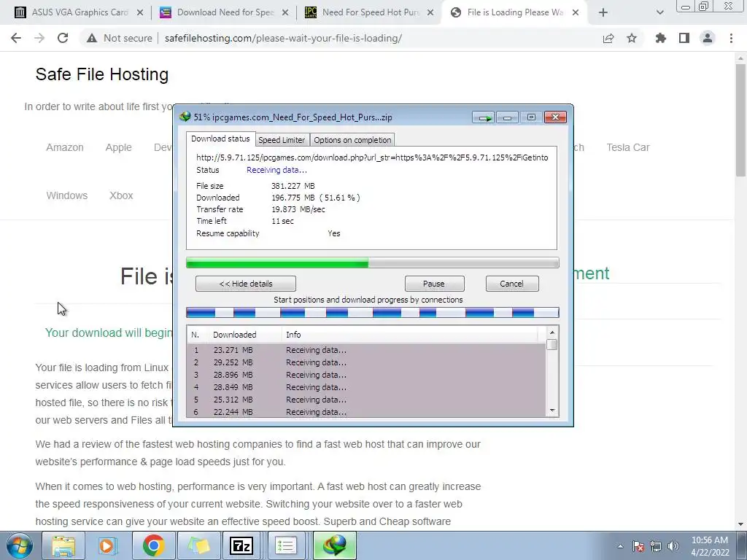
Task: Reload the current Chrome page
Action: click(x=63, y=38)
